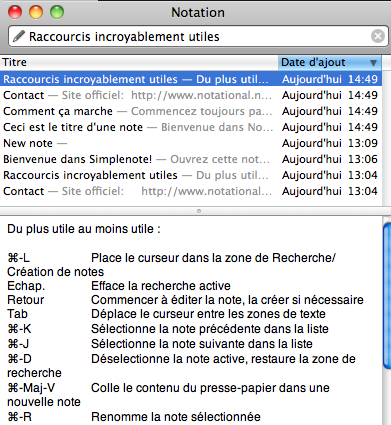The image size is (391, 425).
Task: Select the 'New note' row
Action: [x=191, y=143]
